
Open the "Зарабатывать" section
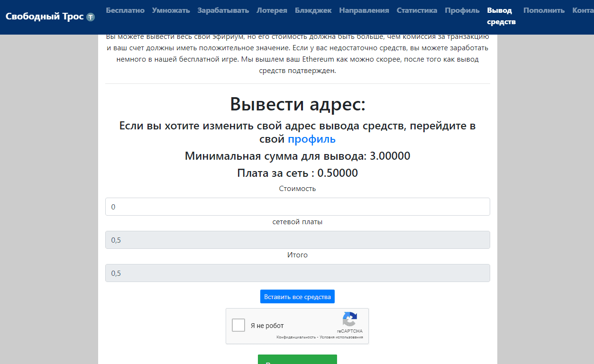223,10
